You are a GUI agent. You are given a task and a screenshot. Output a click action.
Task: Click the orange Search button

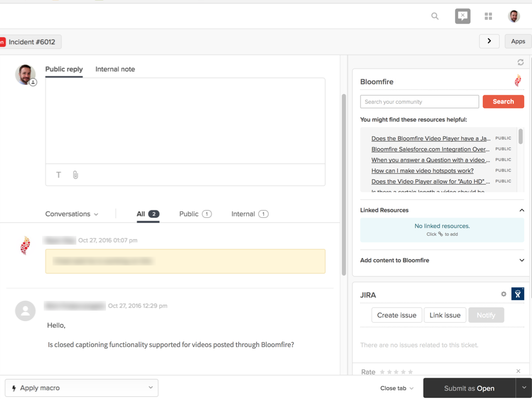pos(503,101)
